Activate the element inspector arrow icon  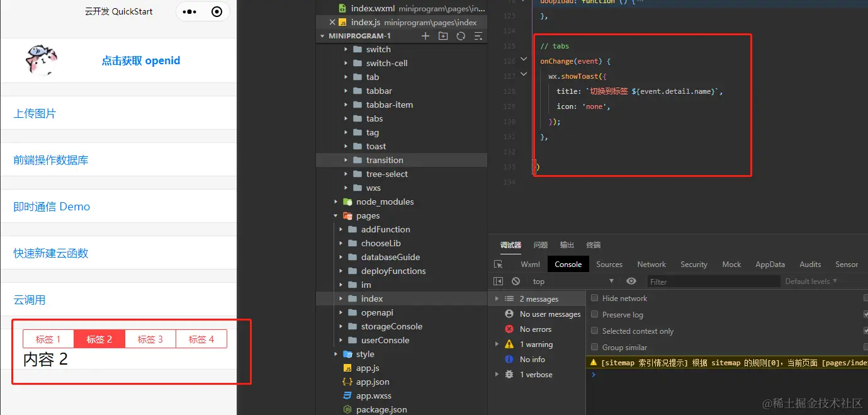(499, 264)
